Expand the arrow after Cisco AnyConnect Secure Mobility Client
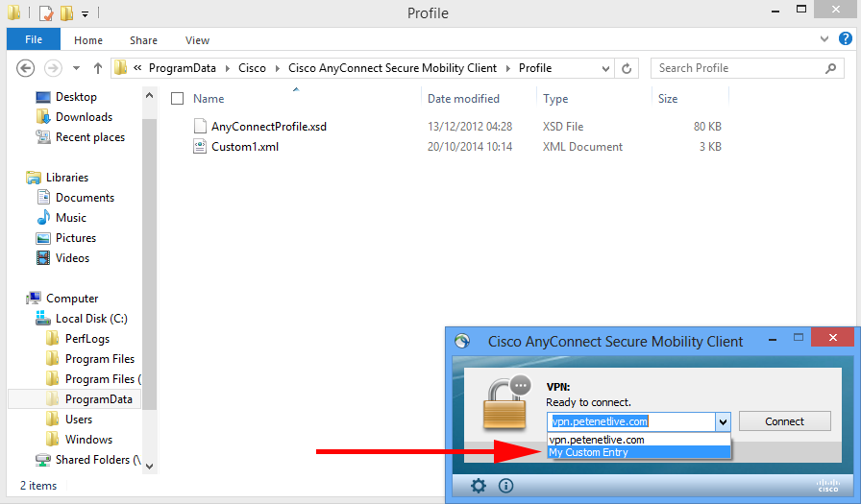The height and width of the screenshot is (504, 861). (x=507, y=68)
